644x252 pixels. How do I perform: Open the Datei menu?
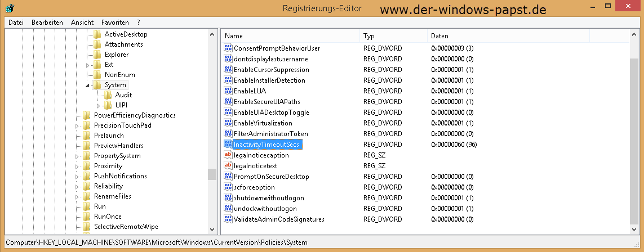16,22
